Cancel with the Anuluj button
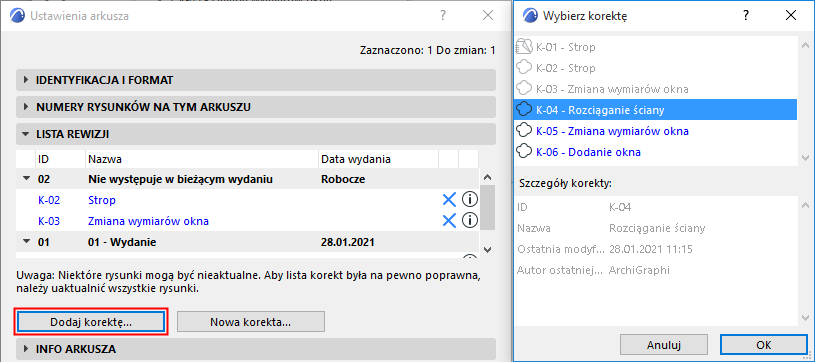 (x=664, y=345)
